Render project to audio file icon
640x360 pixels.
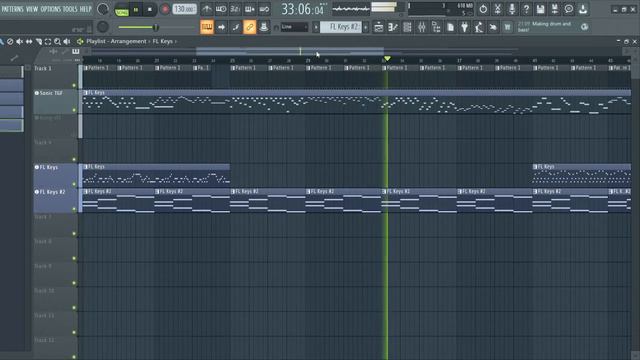pos(555,9)
